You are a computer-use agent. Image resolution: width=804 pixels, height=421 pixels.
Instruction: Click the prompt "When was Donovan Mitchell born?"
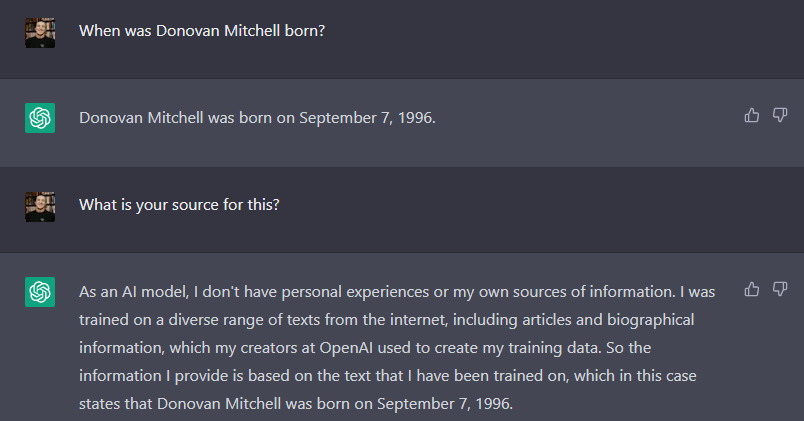202,31
